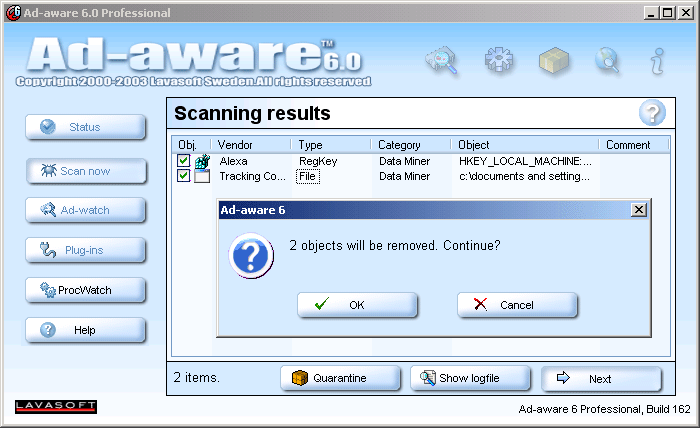Sort results by Vendor column header
The width and height of the screenshot is (700, 428).
pyautogui.click(x=252, y=145)
